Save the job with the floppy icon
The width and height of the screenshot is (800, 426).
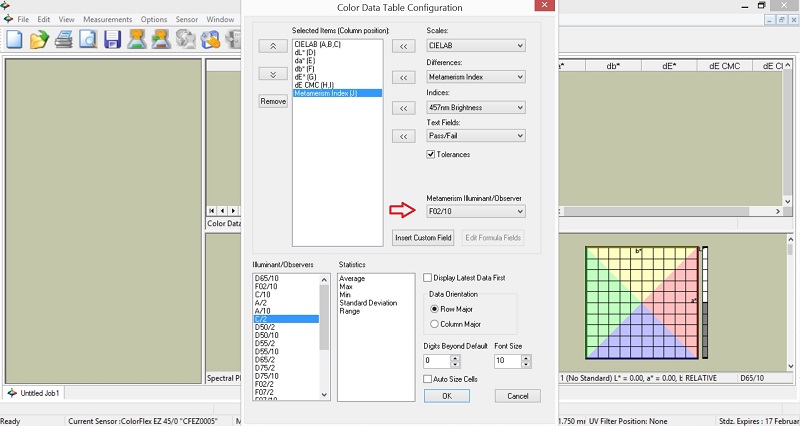(112, 39)
